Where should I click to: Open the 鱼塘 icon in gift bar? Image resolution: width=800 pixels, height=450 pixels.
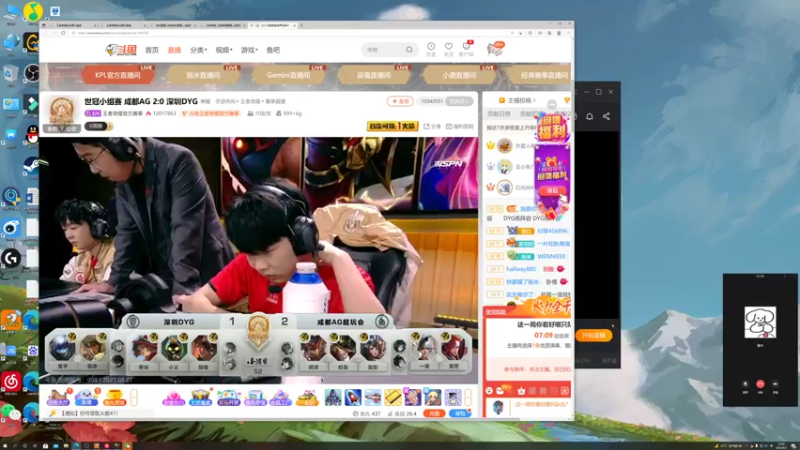[x=86, y=397]
